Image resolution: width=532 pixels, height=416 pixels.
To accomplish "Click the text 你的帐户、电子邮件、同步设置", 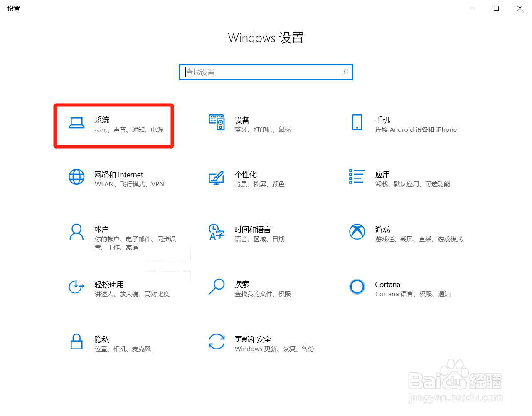I will pyautogui.click(x=135, y=243).
